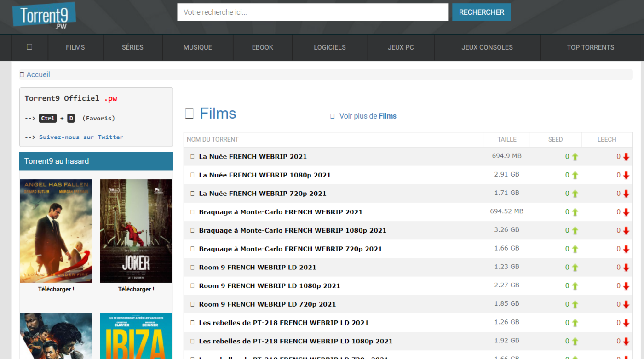Open Les rebelles de PT-218 WEBRIP LD 2021
This screenshot has height=359, width=644.
[x=284, y=323]
